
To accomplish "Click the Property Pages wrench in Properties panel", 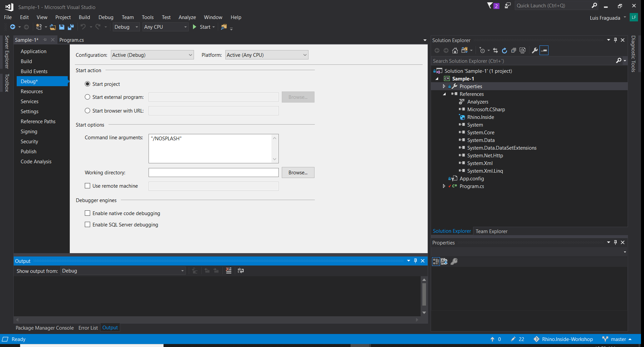I will 454,262.
